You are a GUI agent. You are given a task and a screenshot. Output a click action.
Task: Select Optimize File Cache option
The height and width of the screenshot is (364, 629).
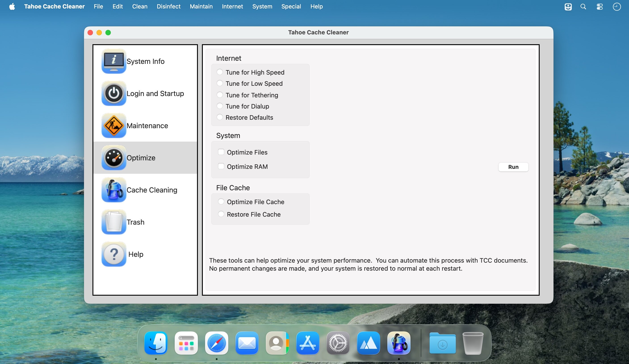pyautogui.click(x=221, y=201)
